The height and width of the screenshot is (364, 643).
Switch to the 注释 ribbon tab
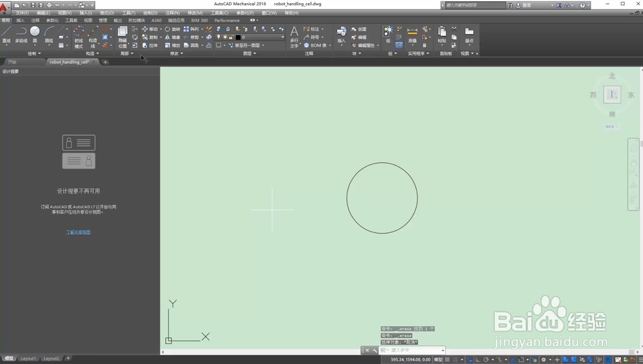pos(35,20)
